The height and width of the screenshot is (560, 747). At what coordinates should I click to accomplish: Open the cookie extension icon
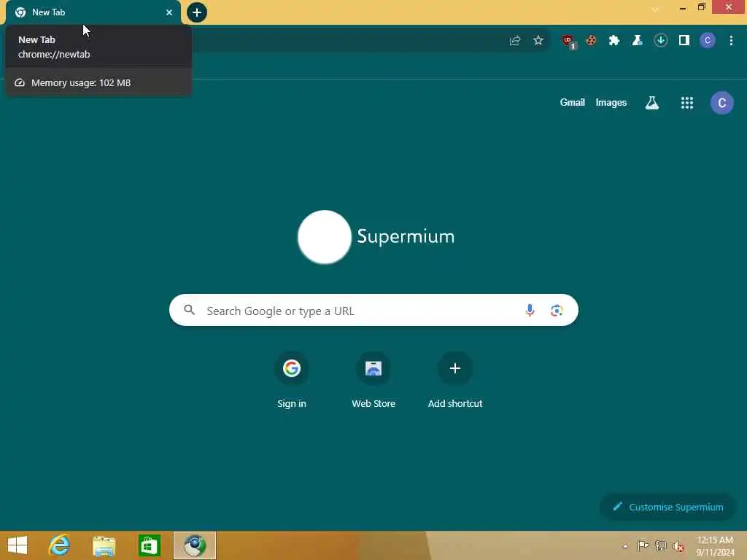point(591,41)
